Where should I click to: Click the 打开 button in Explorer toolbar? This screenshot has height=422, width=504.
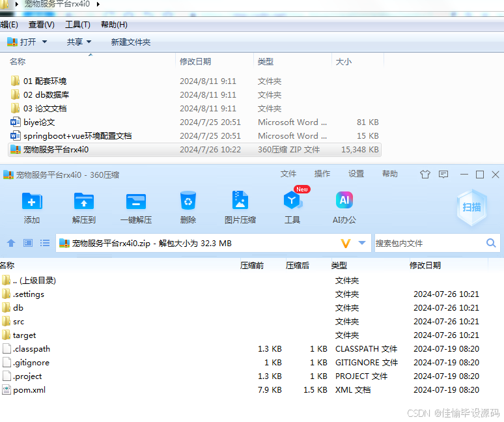coord(22,42)
